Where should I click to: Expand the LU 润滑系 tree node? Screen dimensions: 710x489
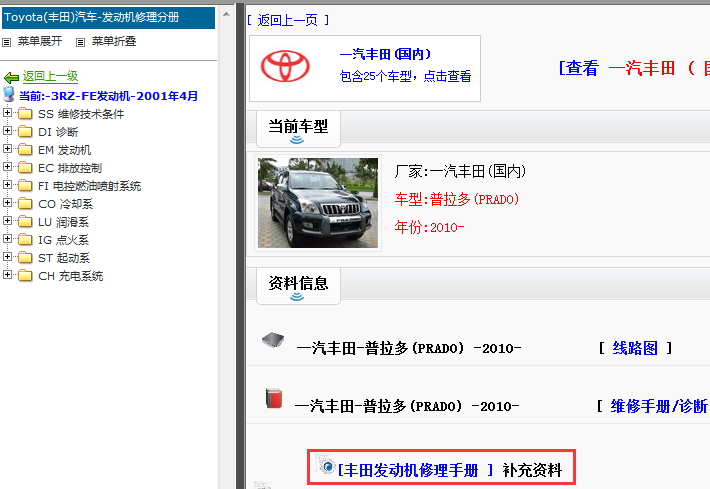(7, 221)
